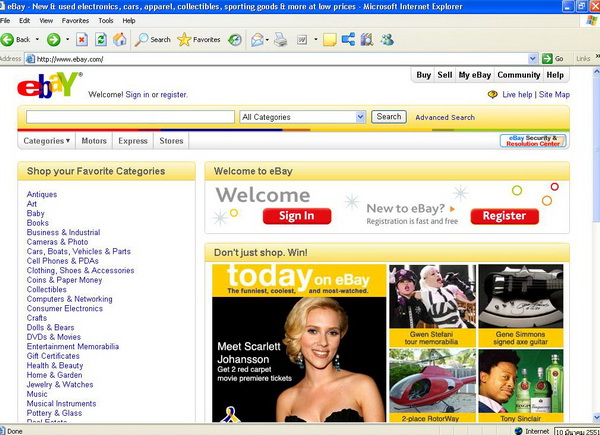Image resolution: width=600 pixels, height=435 pixels.
Task: Click the History clock icon
Action: tap(235, 39)
